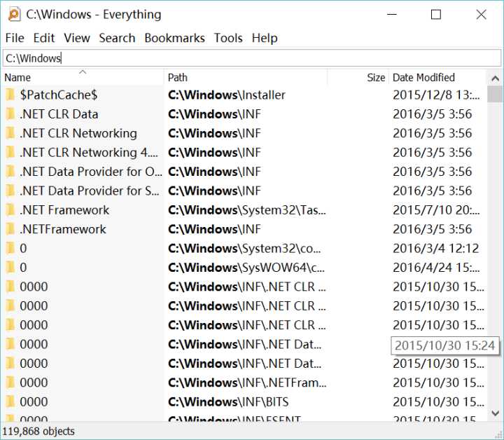Click date 2016/4/24 15:...
The height and width of the screenshot is (440, 504).
[436, 268]
